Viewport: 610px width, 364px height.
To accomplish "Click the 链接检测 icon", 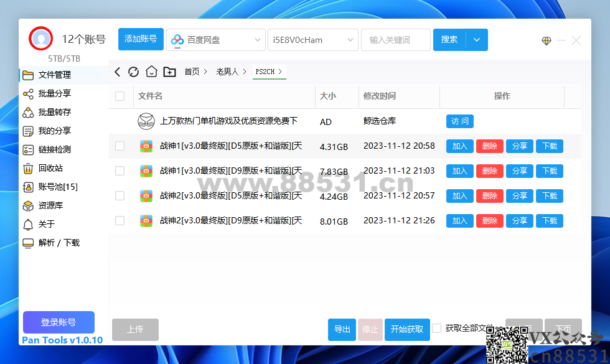I will 28,150.
